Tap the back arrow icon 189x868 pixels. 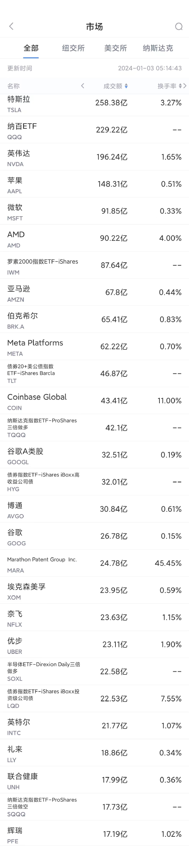(11, 26)
